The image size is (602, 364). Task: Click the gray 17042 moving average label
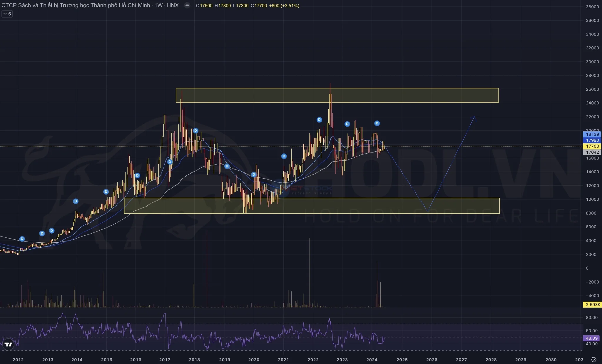[592, 152]
